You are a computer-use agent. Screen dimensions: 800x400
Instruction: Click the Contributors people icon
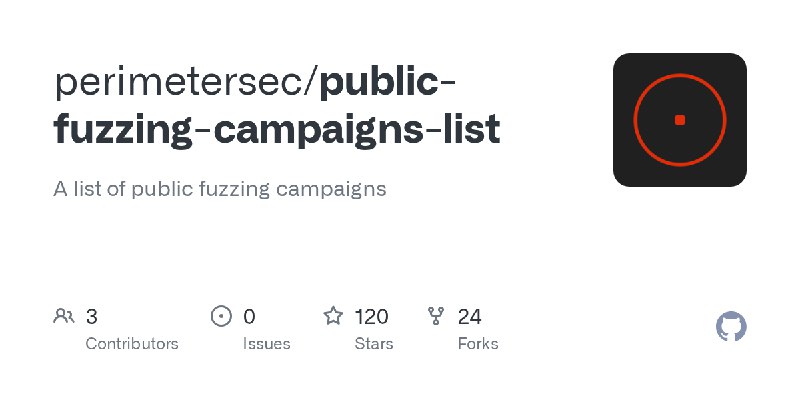tap(64, 317)
